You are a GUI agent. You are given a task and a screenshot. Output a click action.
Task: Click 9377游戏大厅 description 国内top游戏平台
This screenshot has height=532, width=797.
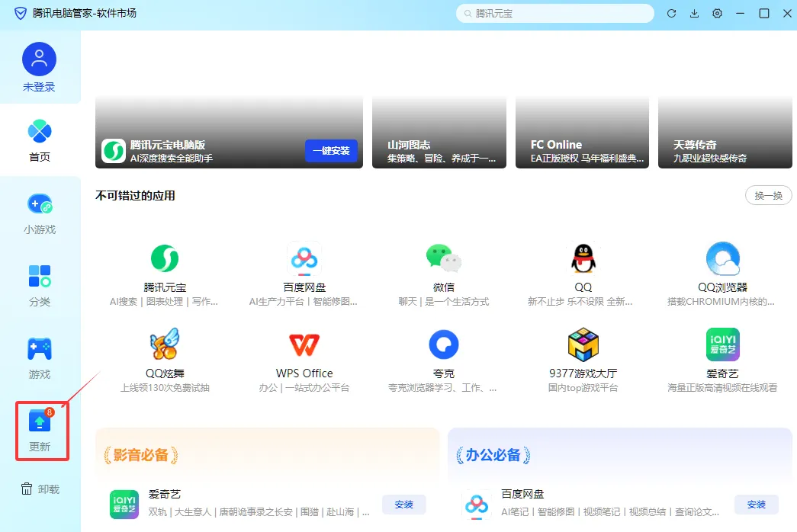tap(583, 388)
